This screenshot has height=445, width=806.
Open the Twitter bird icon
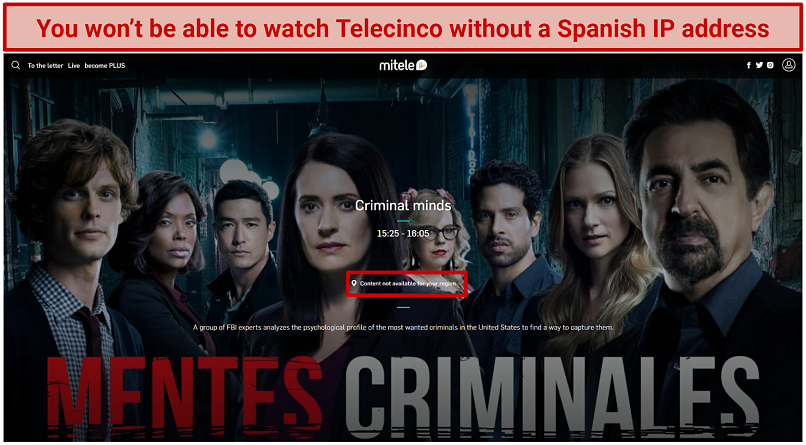click(759, 65)
